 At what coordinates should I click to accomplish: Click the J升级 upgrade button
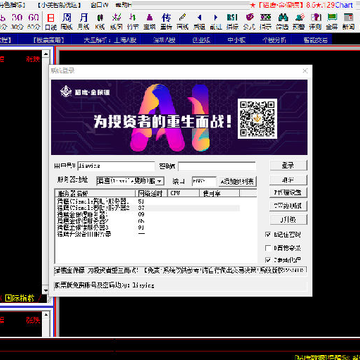click(288, 219)
